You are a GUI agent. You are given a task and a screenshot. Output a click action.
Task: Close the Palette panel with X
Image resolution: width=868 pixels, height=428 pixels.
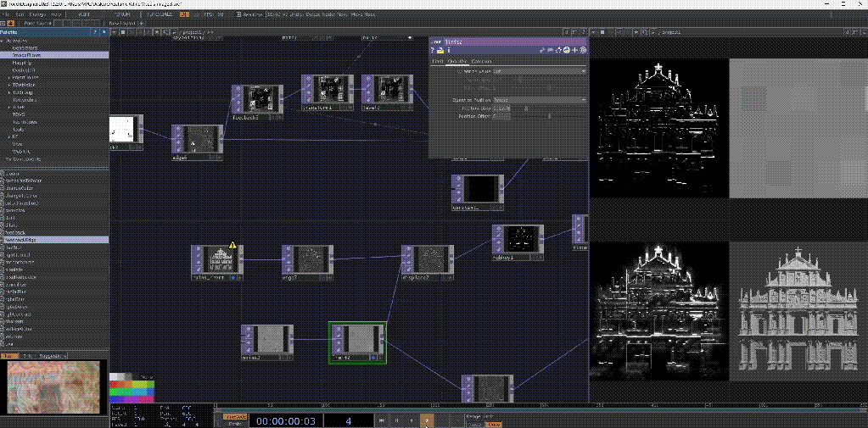(x=104, y=32)
